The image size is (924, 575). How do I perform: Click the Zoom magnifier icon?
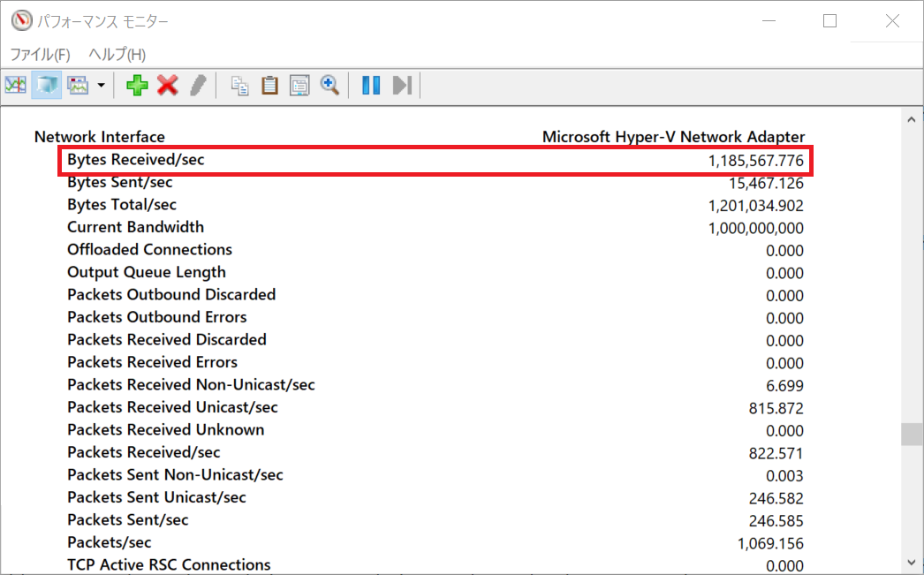pyautogui.click(x=329, y=85)
